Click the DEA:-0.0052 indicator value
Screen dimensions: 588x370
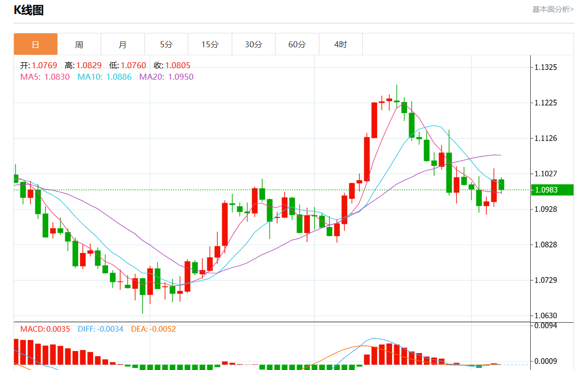153,329
